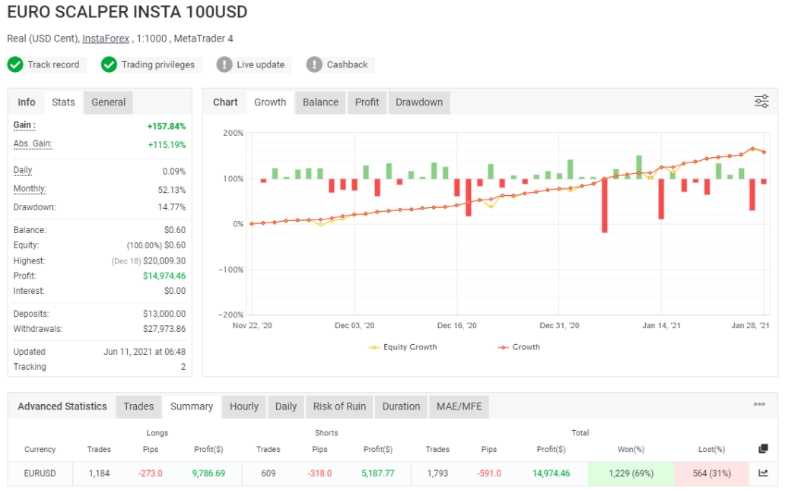Click the Daily label

click(23, 170)
